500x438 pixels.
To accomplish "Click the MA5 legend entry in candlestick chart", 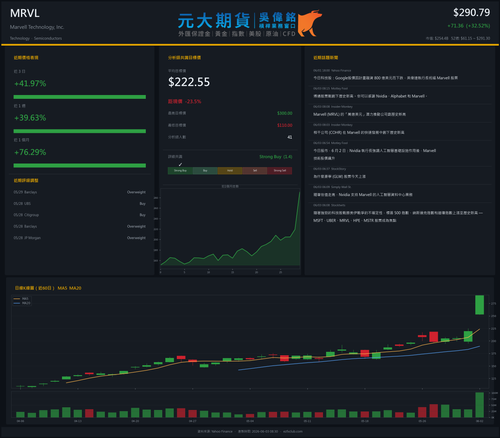I will [22, 299].
